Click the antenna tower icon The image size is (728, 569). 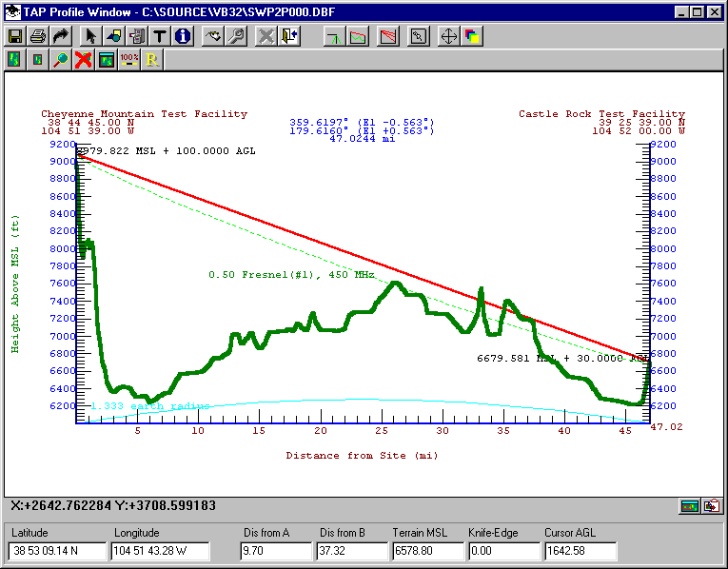tap(334, 36)
